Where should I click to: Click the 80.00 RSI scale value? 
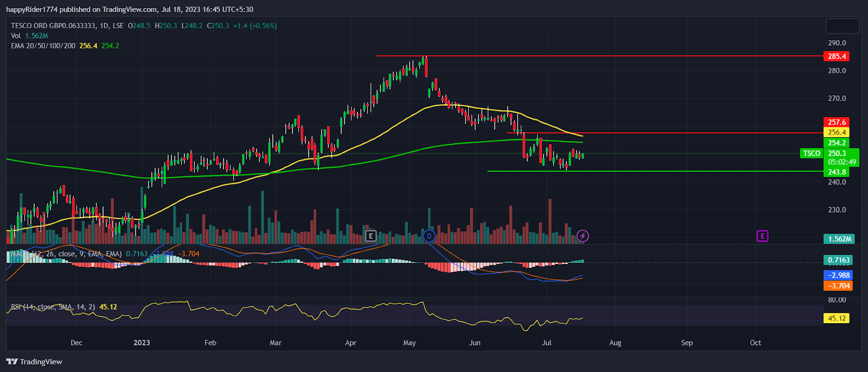(x=837, y=300)
